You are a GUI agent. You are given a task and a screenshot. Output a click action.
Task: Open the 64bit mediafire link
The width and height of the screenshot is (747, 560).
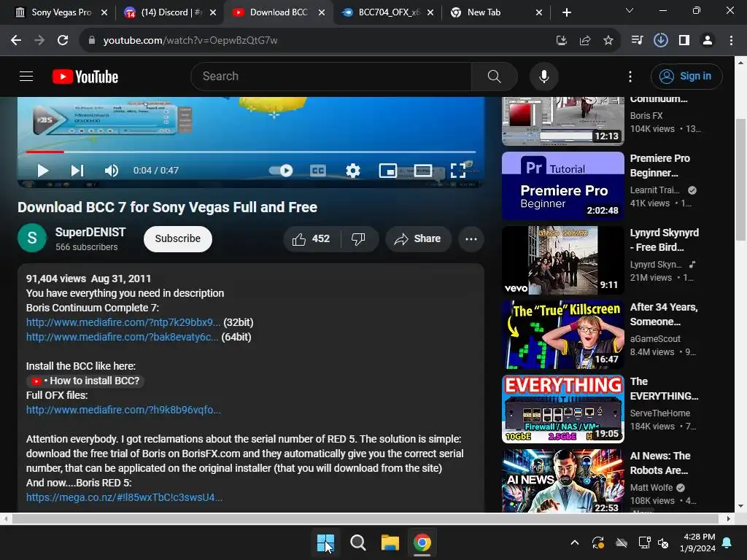click(123, 337)
